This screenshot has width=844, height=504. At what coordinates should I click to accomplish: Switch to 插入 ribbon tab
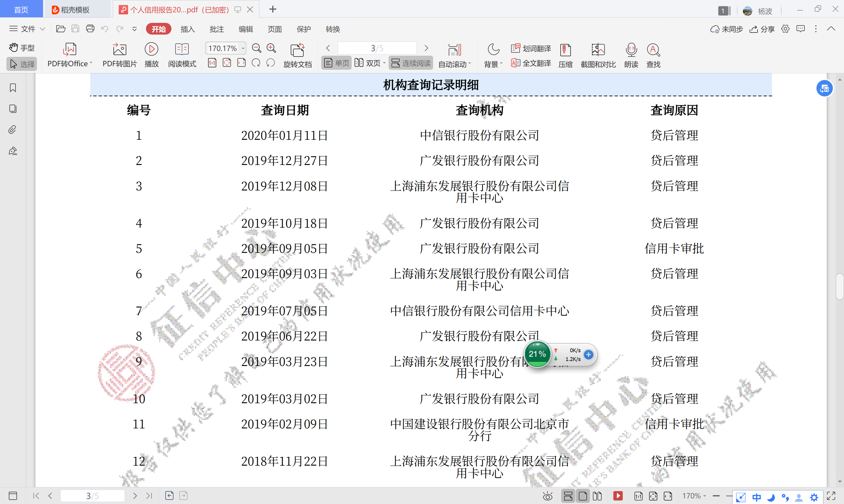(188, 29)
